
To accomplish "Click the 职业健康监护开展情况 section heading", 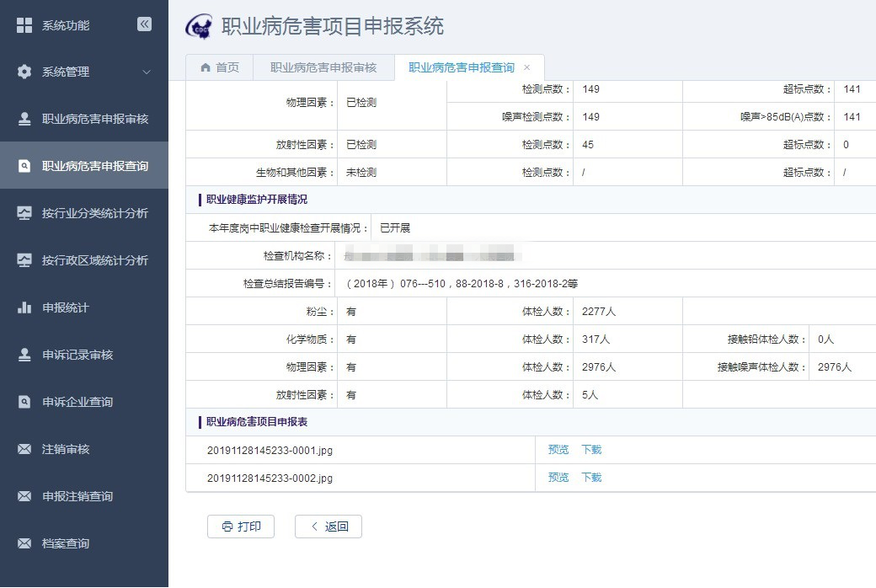I will (x=257, y=200).
